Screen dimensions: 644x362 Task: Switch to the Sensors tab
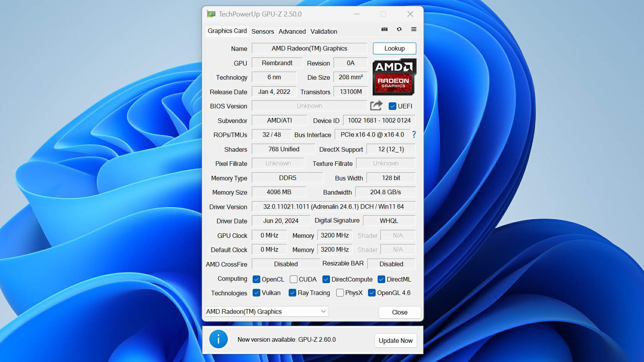(263, 31)
